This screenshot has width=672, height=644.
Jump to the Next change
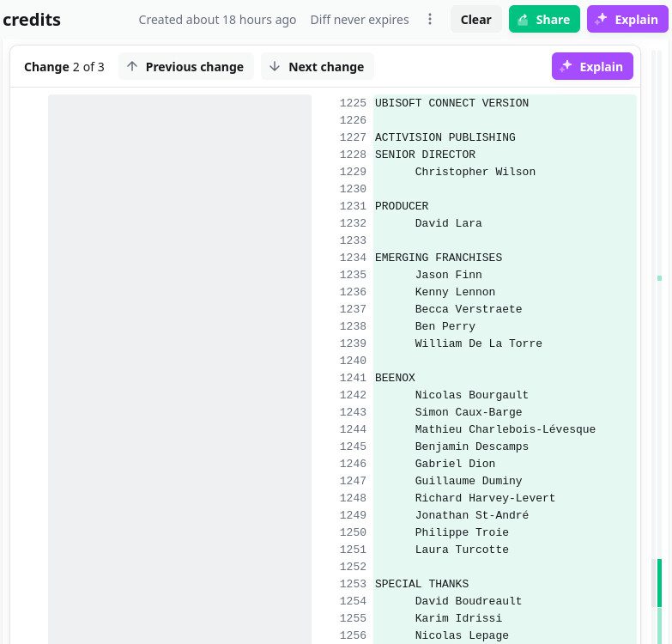pyautogui.click(x=317, y=66)
